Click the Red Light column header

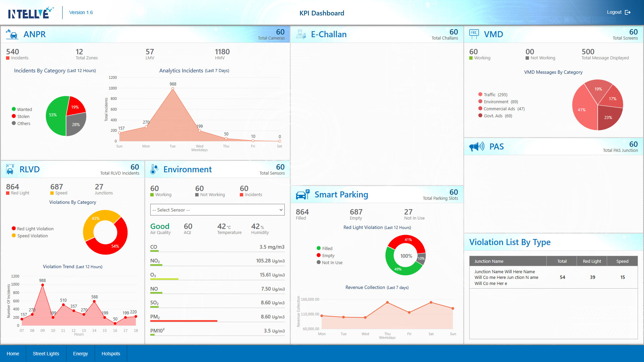(592, 261)
